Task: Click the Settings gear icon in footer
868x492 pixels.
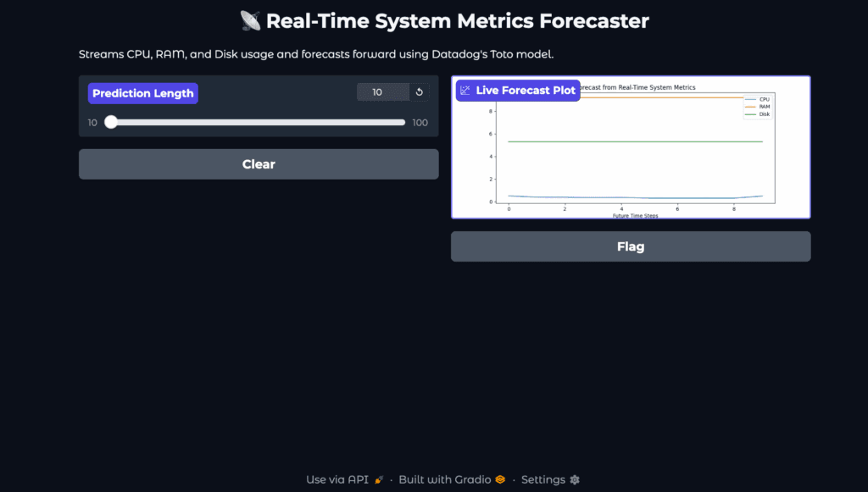Action: [575, 480]
